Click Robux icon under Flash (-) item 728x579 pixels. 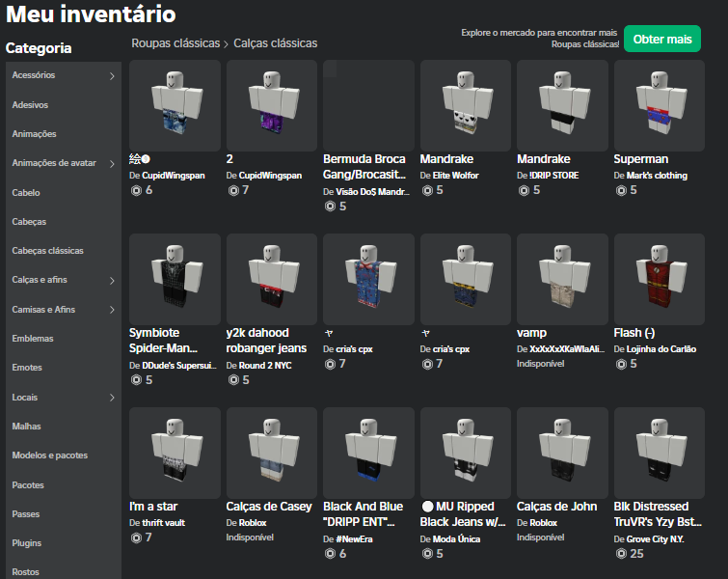[621, 365]
